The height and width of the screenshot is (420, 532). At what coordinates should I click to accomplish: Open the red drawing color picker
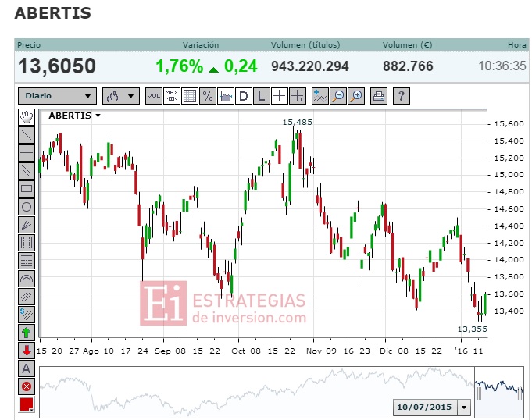click(x=26, y=404)
